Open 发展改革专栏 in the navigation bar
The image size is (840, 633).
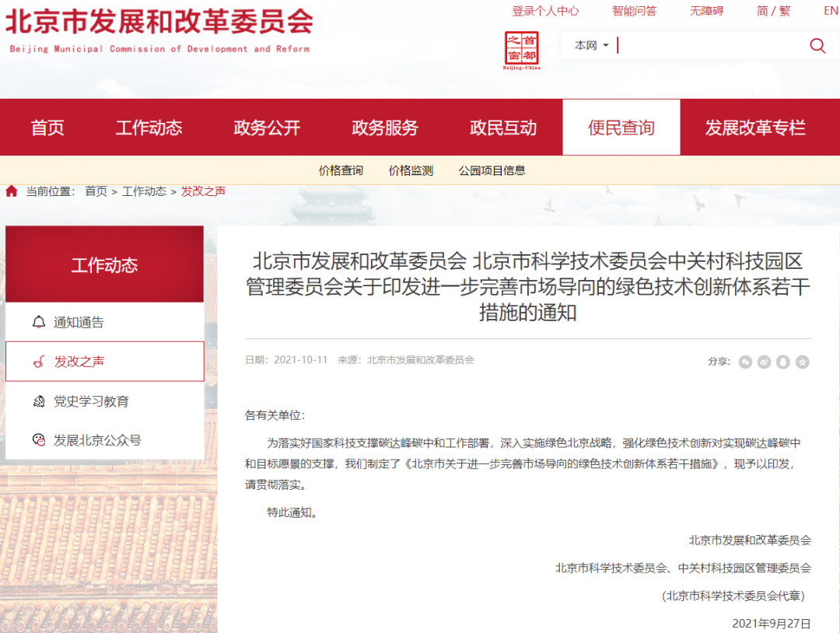point(755,128)
